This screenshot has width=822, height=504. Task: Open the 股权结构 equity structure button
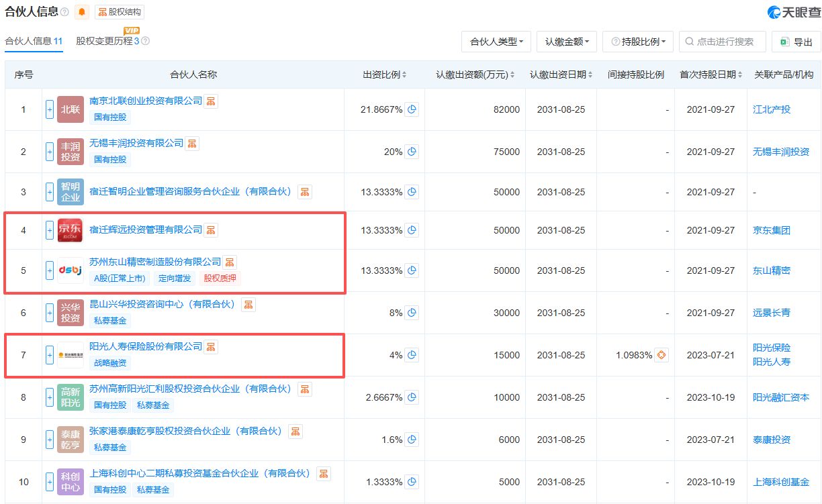(x=120, y=12)
